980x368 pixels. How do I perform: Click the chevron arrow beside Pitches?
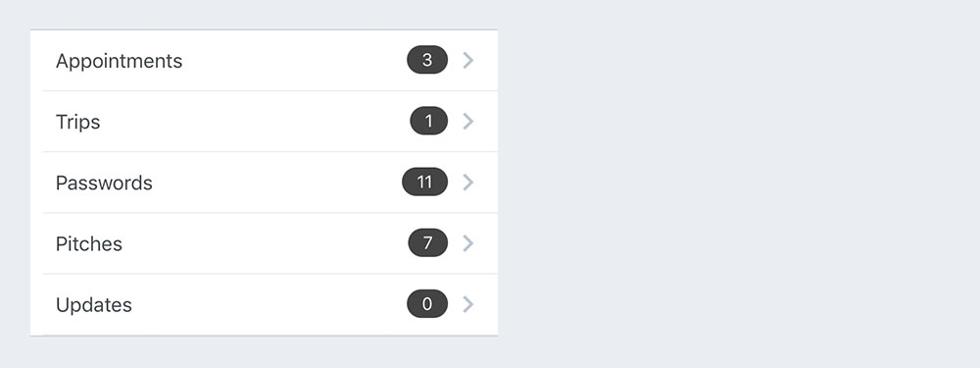click(468, 242)
